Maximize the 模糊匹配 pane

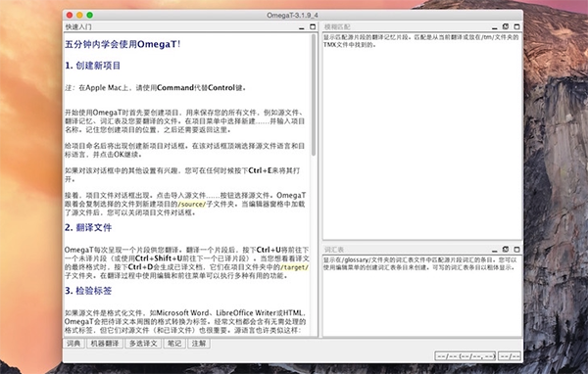(516, 26)
